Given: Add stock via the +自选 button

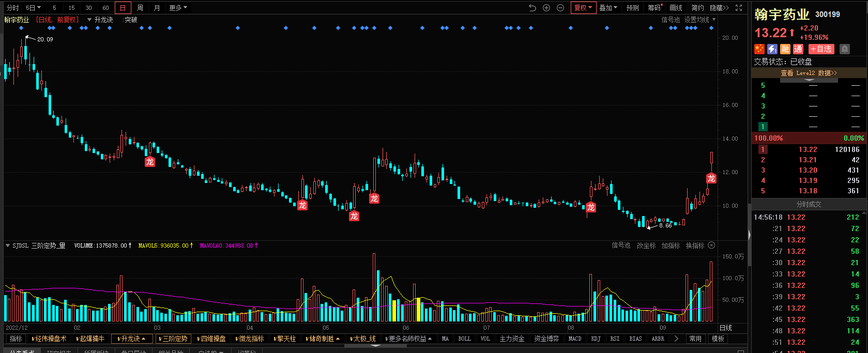Looking at the screenshot, I should pos(821,49).
